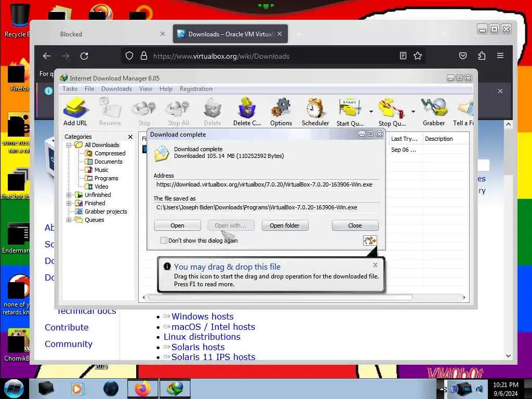This screenshot has width=532, height=399.
Task: Collapse the All Downloads tree node
Action: click(69, 145)
